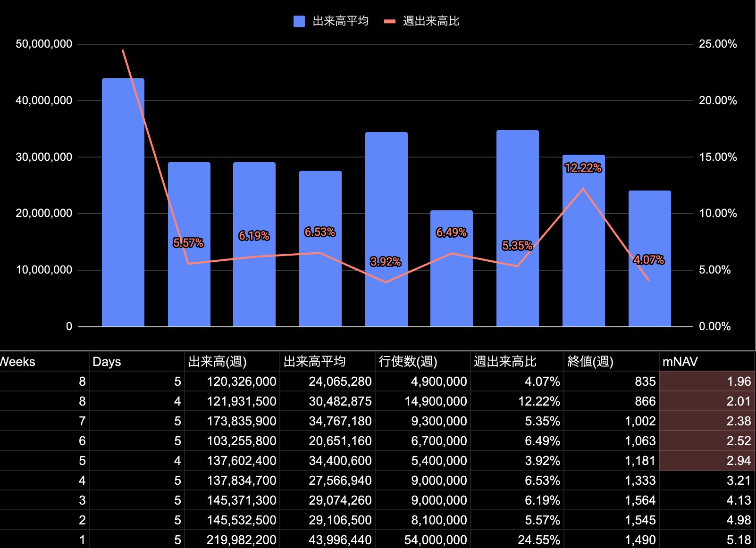Select the closing price cell 1,333
The width and height of the screenshot is (756, 548).
pyautogui.click(x=612, y=481)
